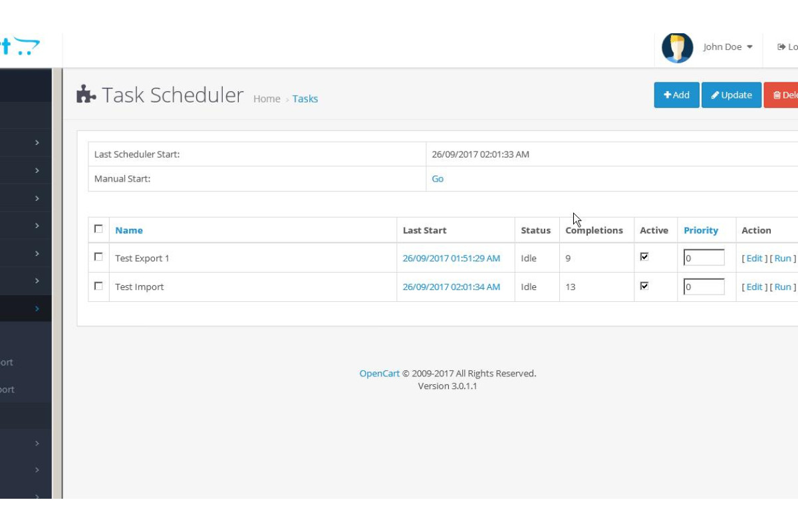The height and width of the screenshot is (532, 798).
Task: Disable the Active checkbox for Test Export 1
Action: point(644,257)
